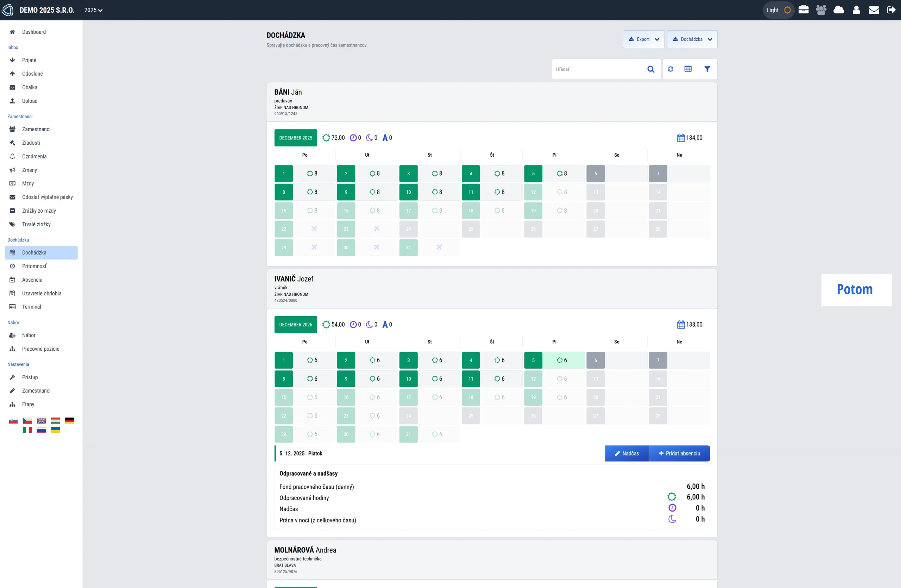Open the briefcase icon in top bar
Viewport: 901px width, 588px height.
803,10
